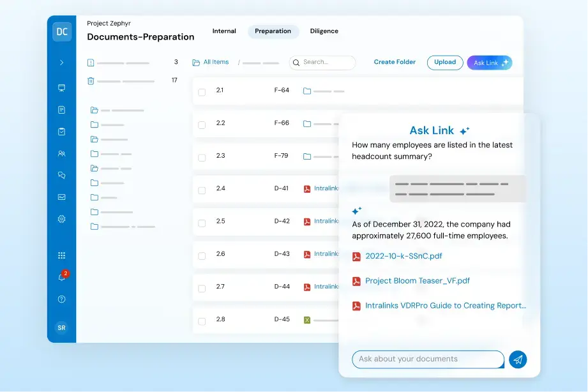Open the chat bubbles icon in sidebar
Screen dimensions: 588x392
click(x=62, y=175)
